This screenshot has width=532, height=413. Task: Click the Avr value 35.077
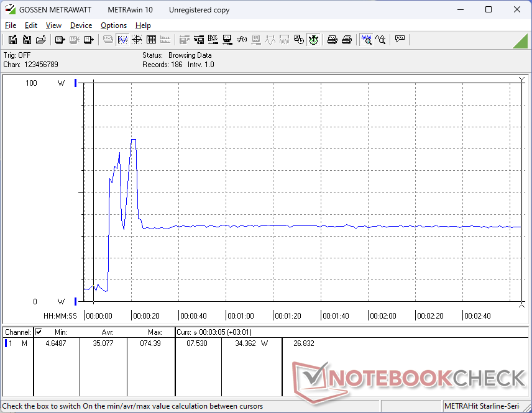pos(103,343)
